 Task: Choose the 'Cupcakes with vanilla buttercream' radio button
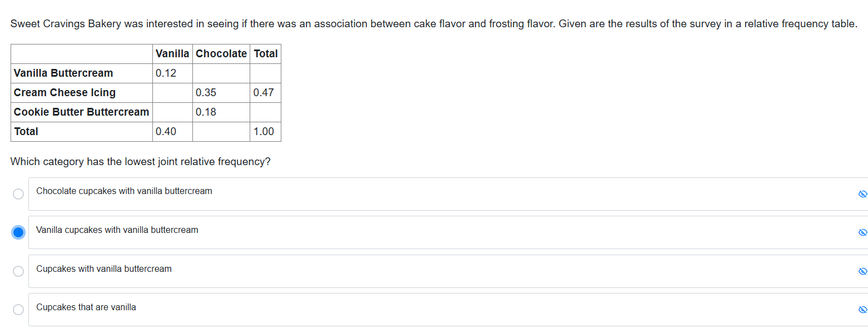click(18, 271)
